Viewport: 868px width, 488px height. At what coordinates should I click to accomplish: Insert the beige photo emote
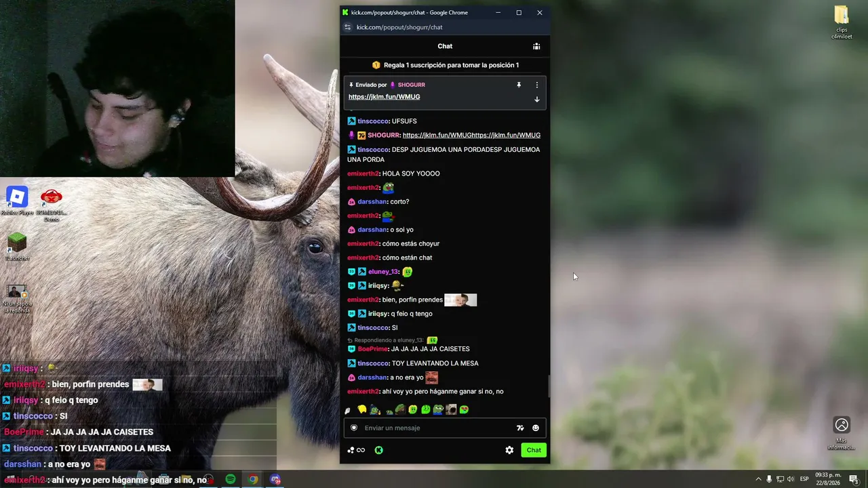tap(451, 409)
